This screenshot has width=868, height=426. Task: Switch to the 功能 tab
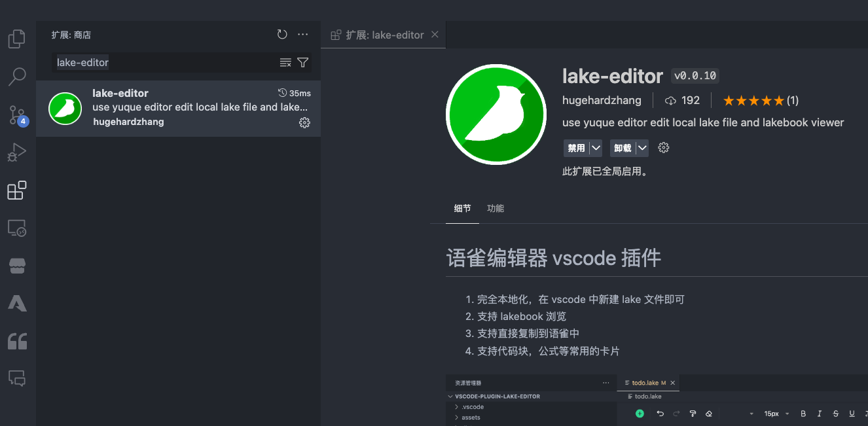(x=496, y=208)
